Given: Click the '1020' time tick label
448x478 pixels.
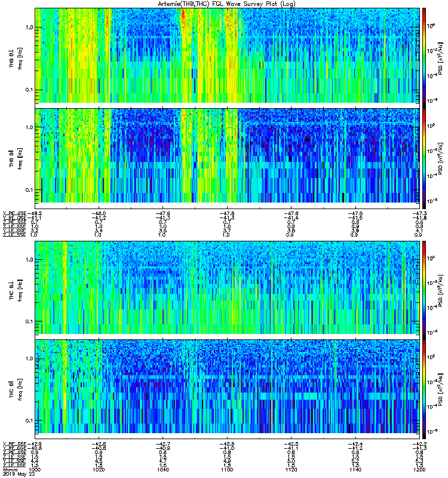Looking at the screenshot, I should coord(99,470).
